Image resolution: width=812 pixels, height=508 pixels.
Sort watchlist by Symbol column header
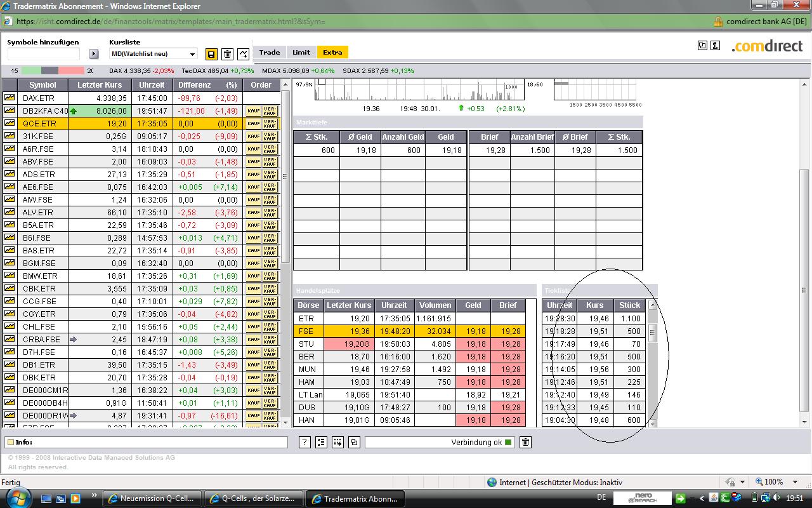(x=43, y=85)
